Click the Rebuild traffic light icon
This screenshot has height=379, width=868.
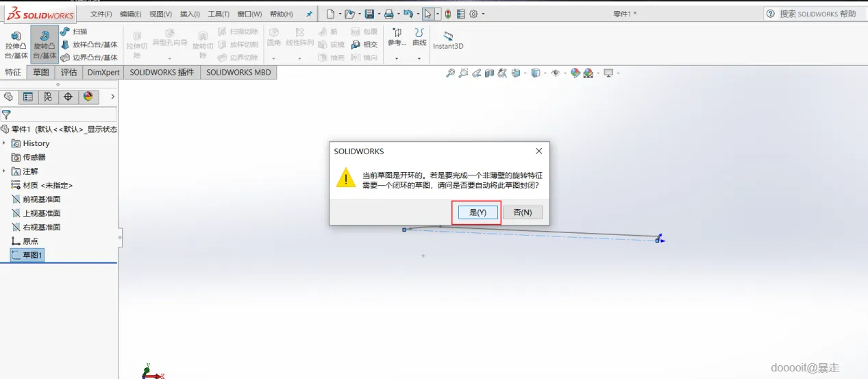[x=448, y=14]
